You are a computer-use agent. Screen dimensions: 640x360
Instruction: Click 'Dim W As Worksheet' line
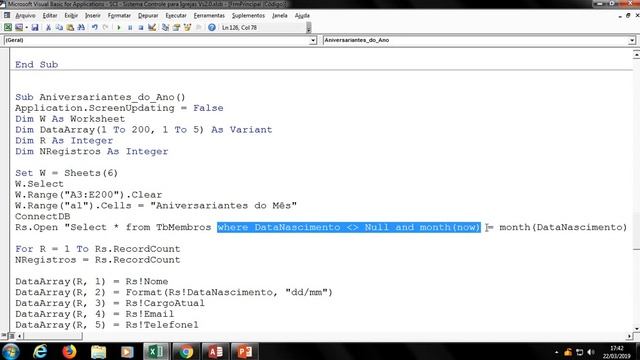tap(70, 119)
